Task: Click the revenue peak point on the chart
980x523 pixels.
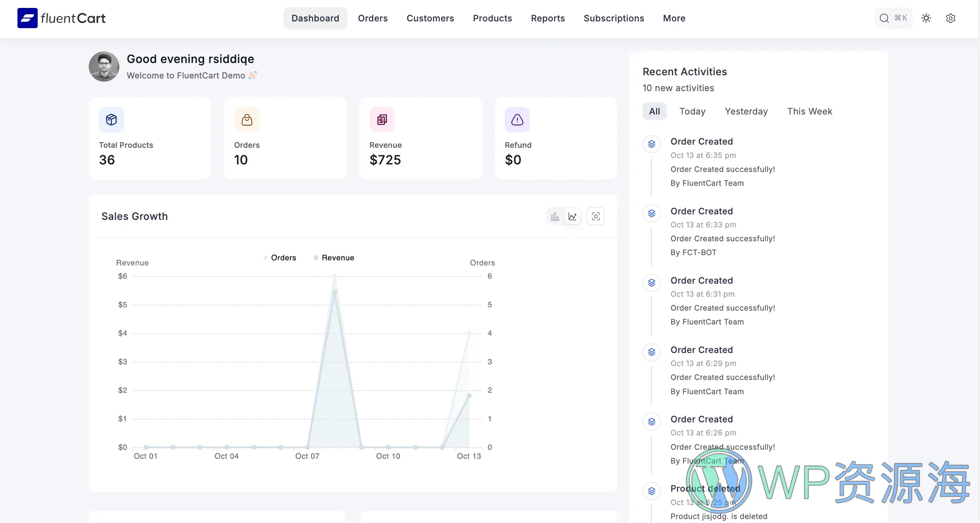Action: 335,277
